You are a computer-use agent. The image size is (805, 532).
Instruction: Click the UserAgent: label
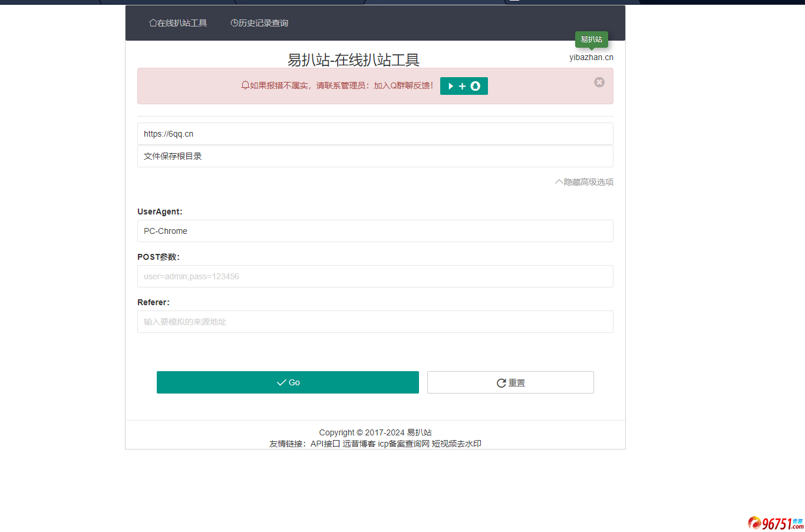pos(160,212)
